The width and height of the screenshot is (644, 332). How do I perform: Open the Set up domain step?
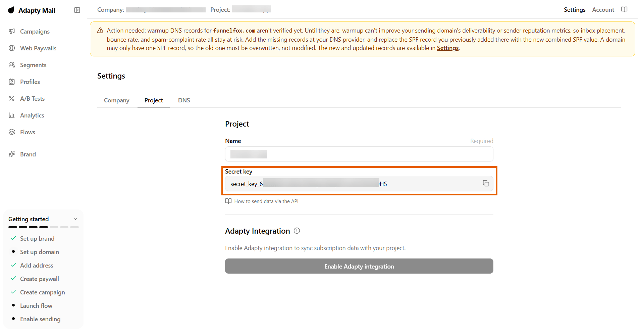pyautogui.click(x=40, y=252)
